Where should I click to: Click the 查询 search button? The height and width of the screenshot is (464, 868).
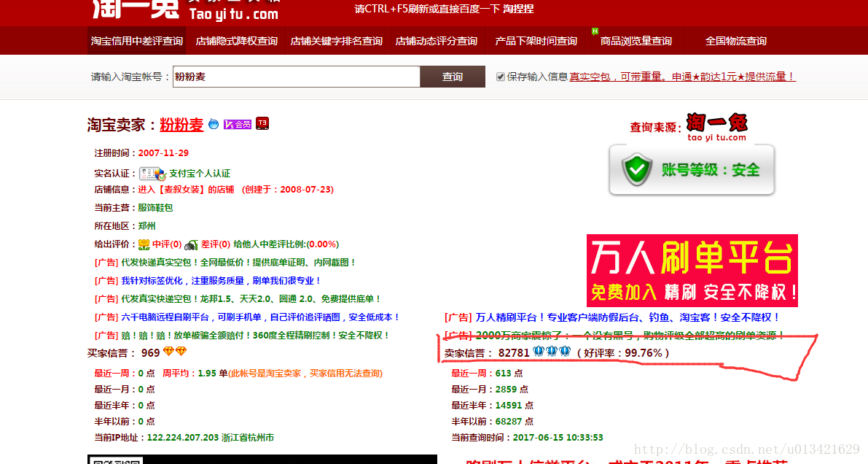pos(453,77)
